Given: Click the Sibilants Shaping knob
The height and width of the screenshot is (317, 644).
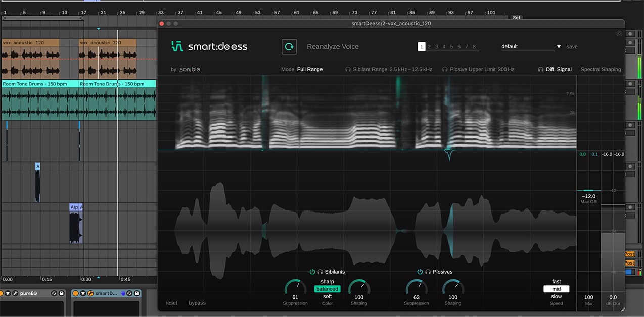Looking at the screenshot, I should click(359, 287).
